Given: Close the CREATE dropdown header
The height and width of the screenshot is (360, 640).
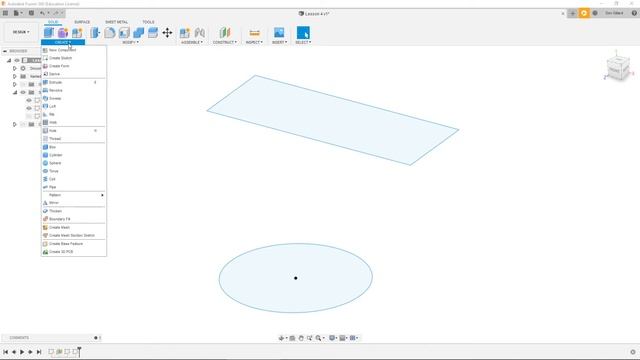Looking at the screenshot, I should pyautogui.click(x=63, y=42).
